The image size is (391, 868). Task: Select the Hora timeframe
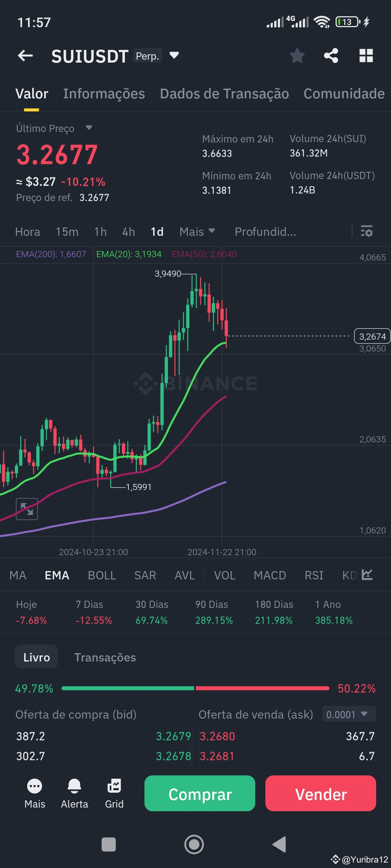coord(28,231)
